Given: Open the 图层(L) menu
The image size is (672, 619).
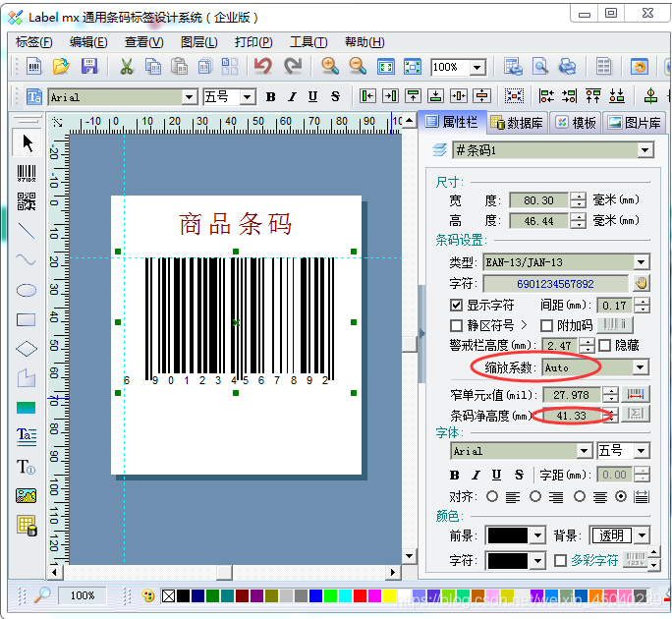Looking at the screenshot, I should tap(198, 42).
